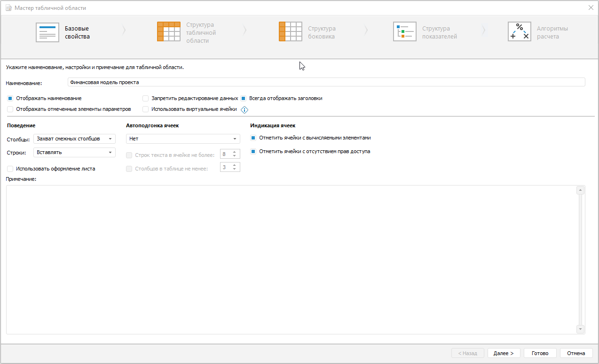Click the Структура боковика step icon
The image size is (599, 364).
(x=290, y=32)
